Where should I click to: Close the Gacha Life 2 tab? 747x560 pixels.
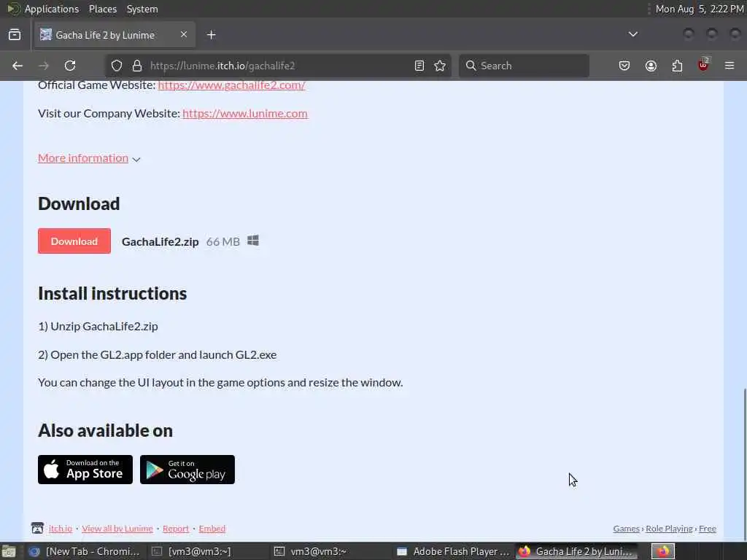point(184,34)
